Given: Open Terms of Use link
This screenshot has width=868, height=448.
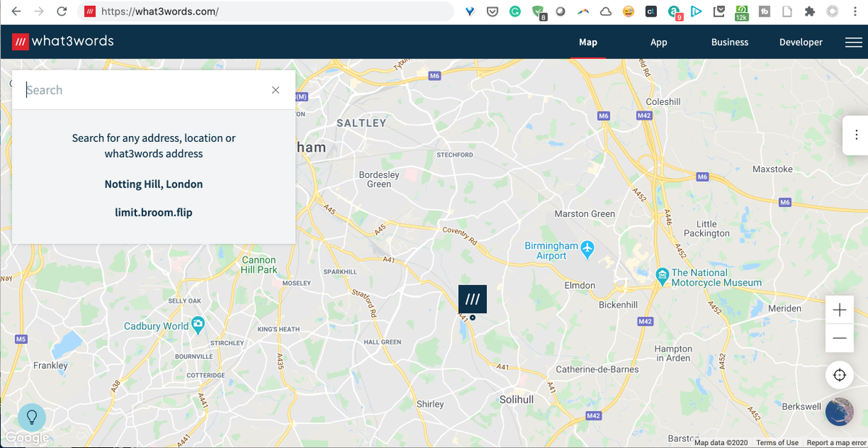Looking at the screenshot, I should tap(778, 443).
